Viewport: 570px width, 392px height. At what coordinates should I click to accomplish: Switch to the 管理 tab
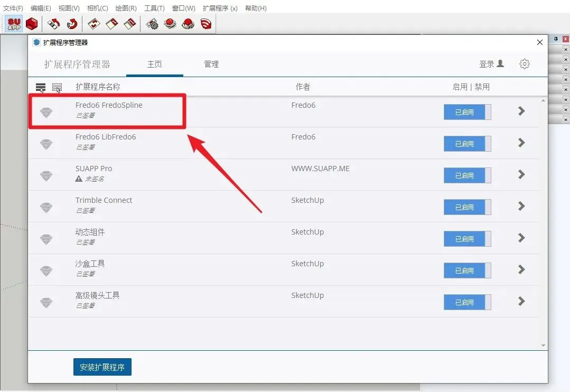pyautogui.click(x=211, y=64)
